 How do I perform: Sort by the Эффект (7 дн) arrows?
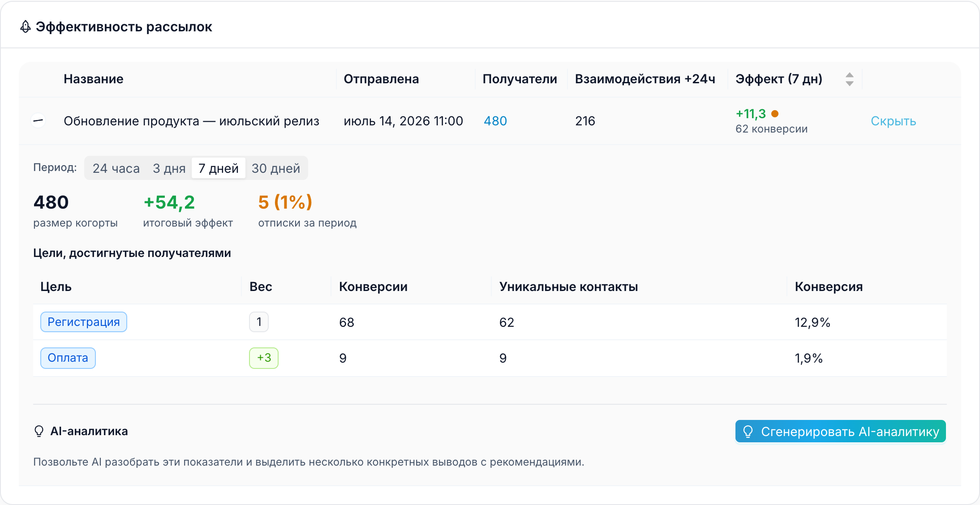(x=849, y=79)
